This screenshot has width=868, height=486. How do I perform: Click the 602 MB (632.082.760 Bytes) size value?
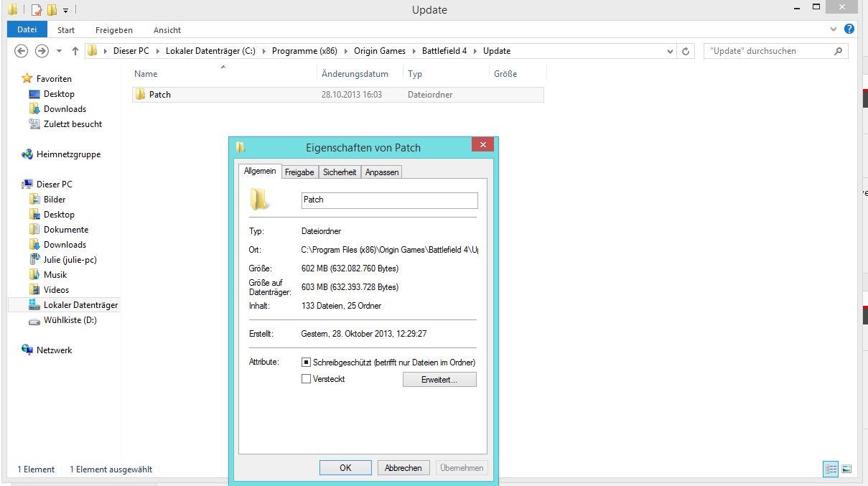350,268
